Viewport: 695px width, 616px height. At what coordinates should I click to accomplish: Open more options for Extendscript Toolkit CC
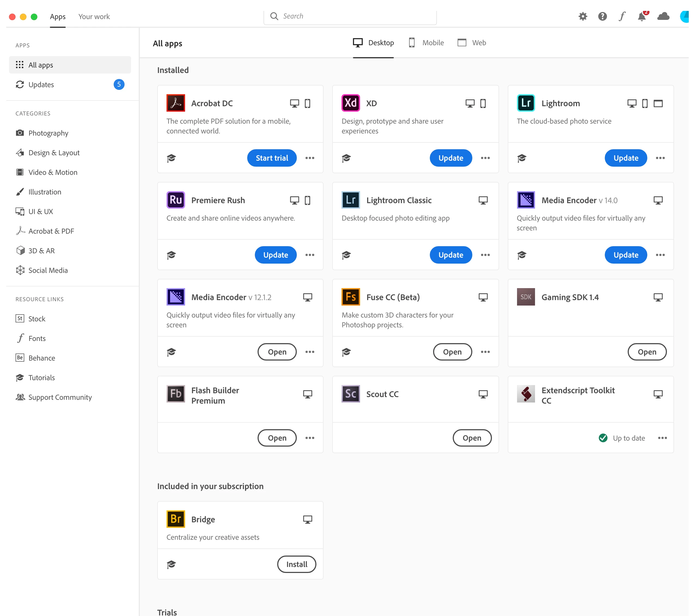point(662,438)
